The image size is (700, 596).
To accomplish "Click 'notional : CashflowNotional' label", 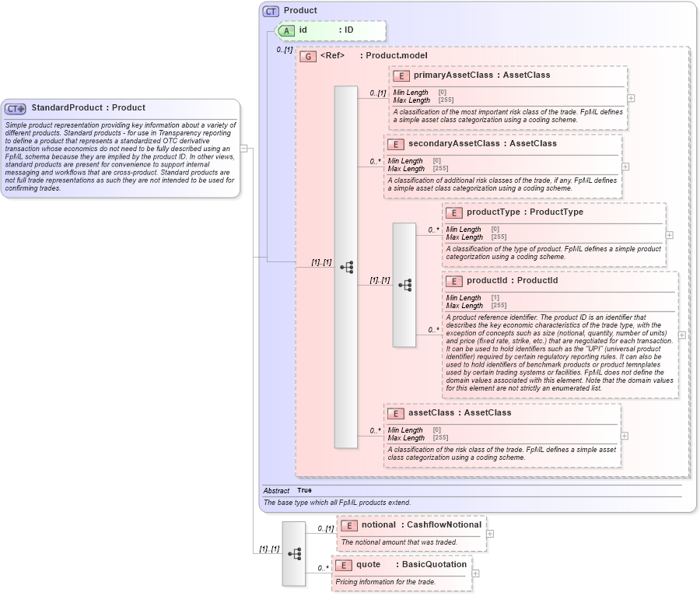I will 422,524.
